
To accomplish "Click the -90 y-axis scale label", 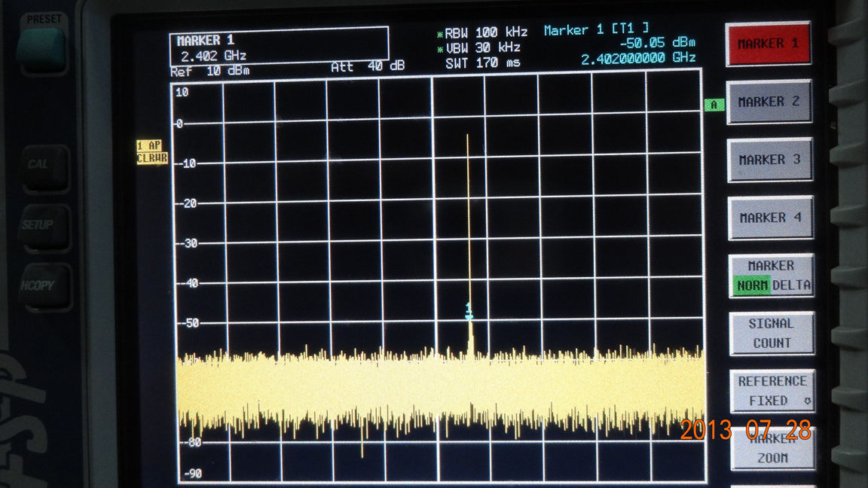I will [193, 474].
